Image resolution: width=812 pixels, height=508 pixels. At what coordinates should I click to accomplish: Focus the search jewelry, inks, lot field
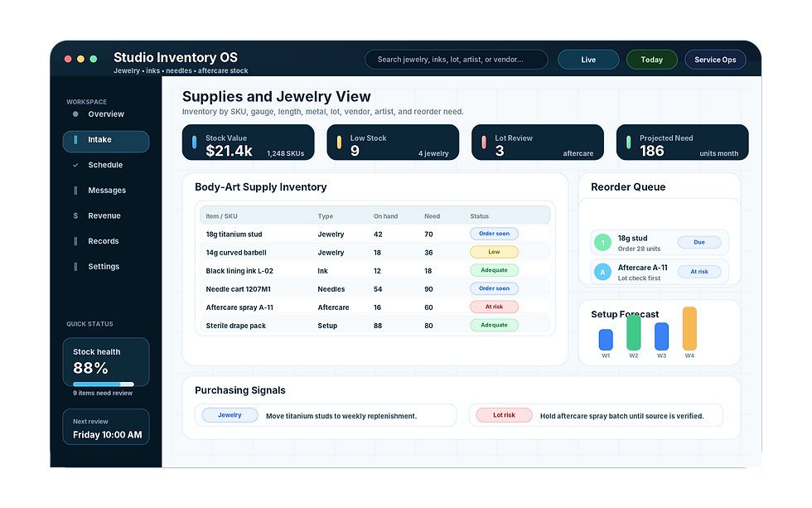(x=457, y=60)
